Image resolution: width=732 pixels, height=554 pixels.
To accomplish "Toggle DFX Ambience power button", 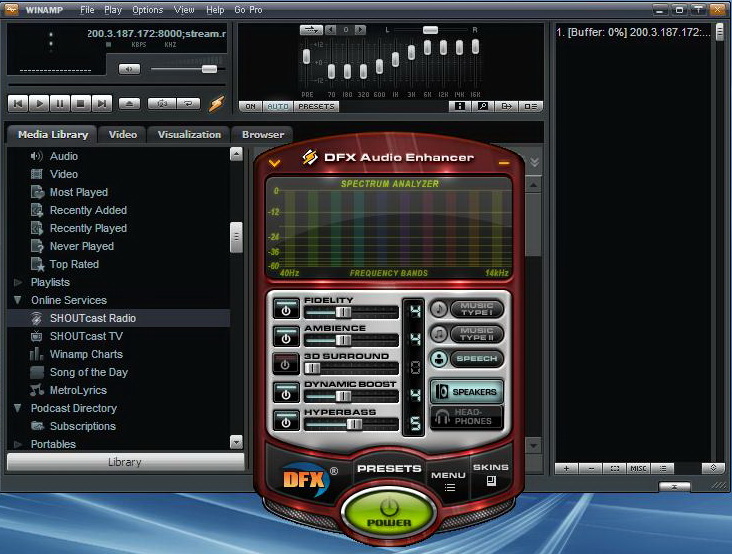I will click(x=286, y=337).
